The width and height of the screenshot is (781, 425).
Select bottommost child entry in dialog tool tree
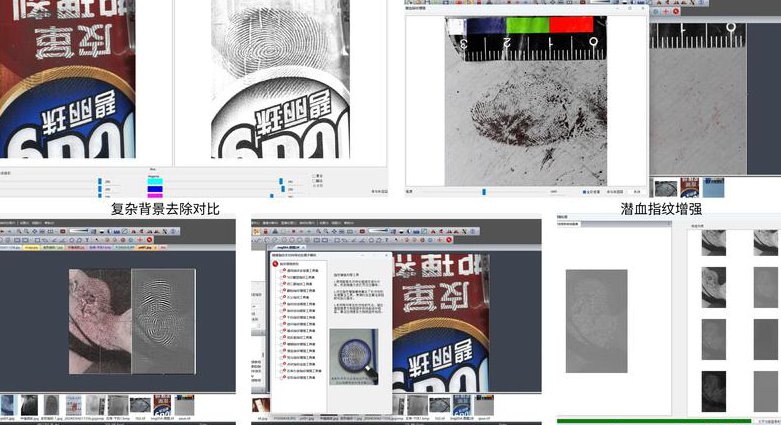click(x=300, y=378)
